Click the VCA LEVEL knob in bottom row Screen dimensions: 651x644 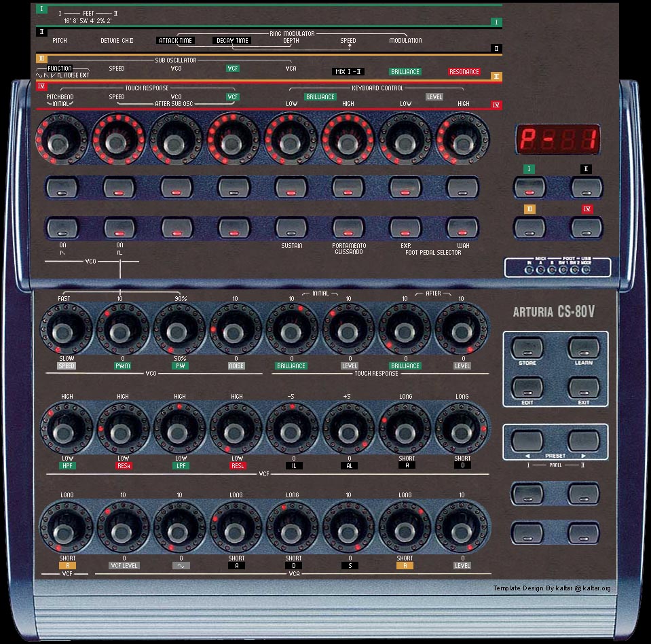[x=462, y=528]
